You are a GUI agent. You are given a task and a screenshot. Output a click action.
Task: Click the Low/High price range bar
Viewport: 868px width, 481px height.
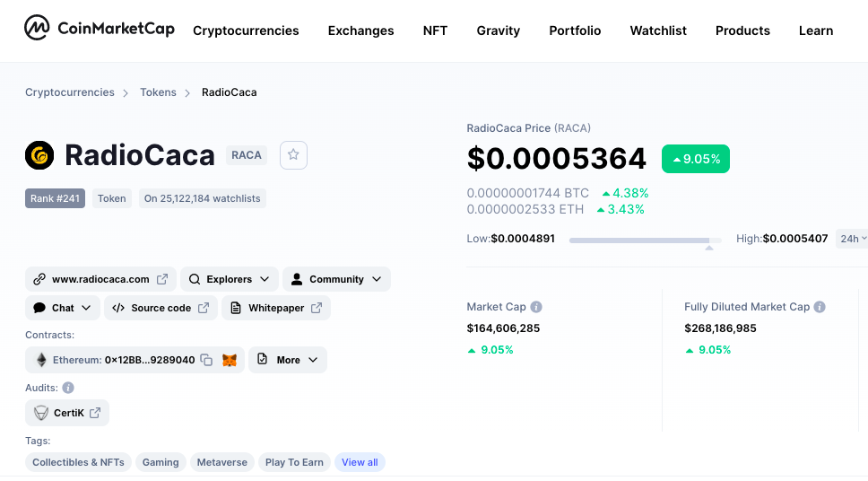pyautogui.click(x=646, y=240)
